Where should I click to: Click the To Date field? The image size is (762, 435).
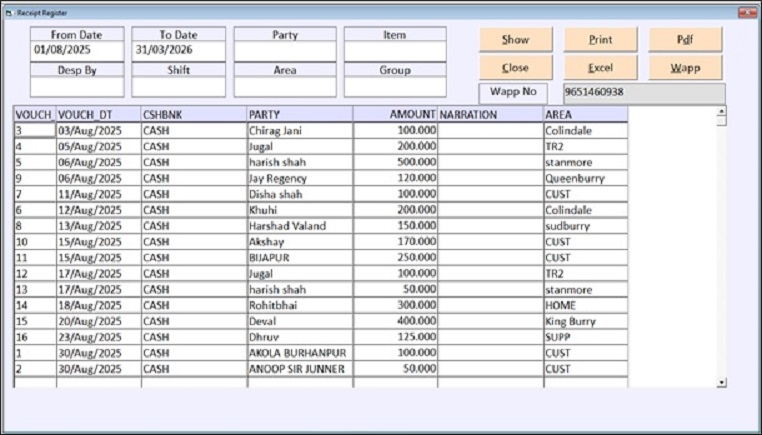click(178, 51)
